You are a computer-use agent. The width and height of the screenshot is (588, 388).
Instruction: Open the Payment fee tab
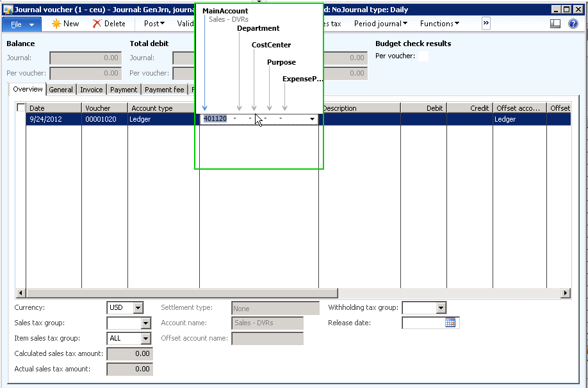pos(165,90)
